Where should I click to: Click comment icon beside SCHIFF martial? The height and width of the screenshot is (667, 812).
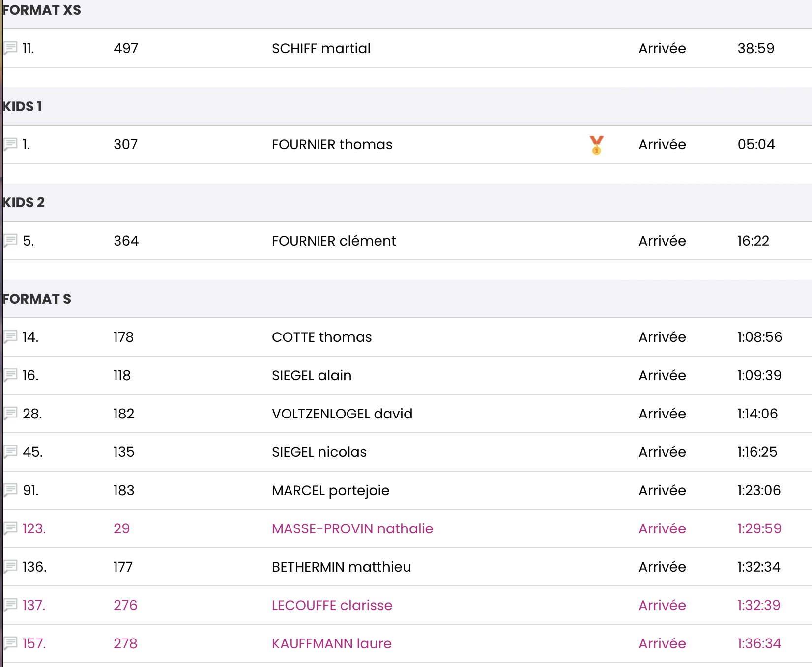pos(10,48)
